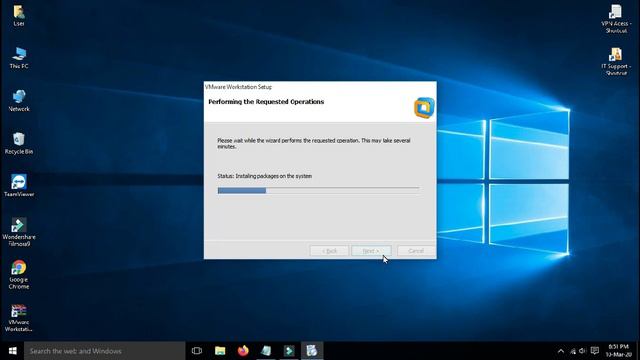Click the installation progress bar
640x360 pixels.
(x=318, y=191)
